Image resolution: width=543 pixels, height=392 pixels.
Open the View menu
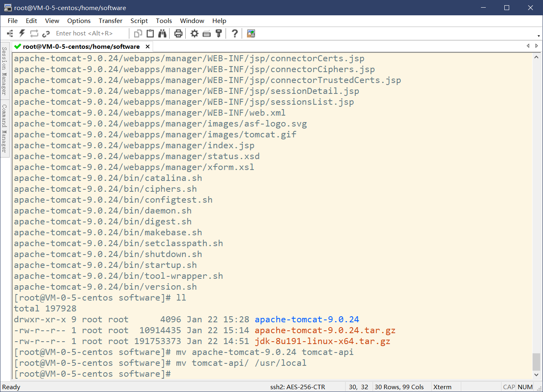tap(52, 21)
